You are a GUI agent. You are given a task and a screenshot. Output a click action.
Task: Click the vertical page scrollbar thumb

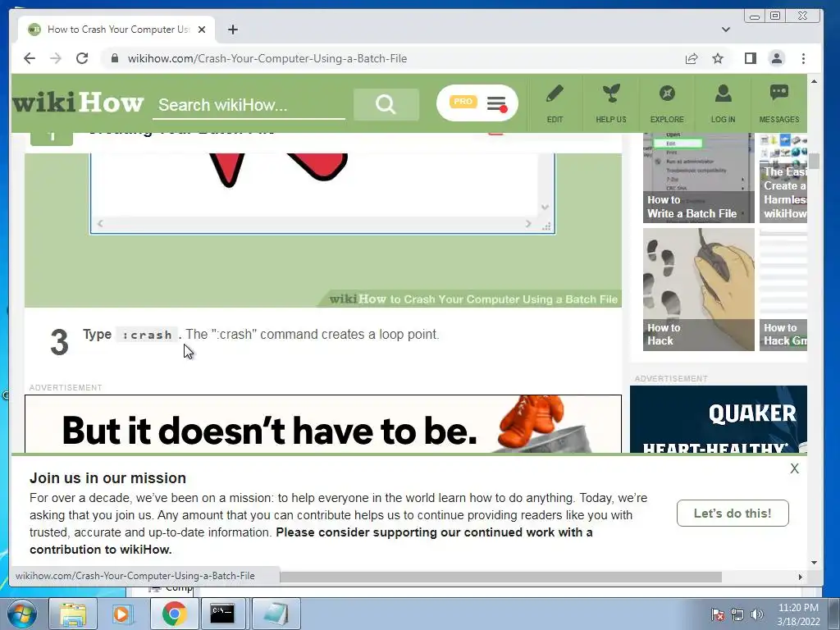[x=815, y=161]
